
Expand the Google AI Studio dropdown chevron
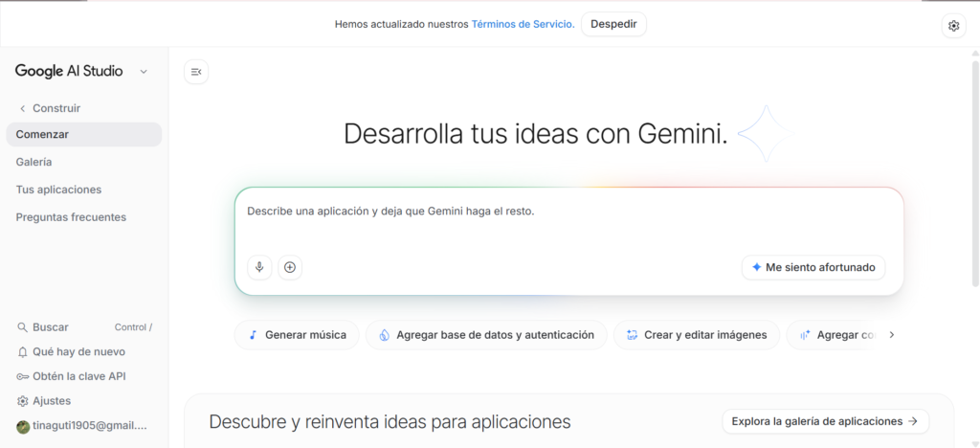coord(144,72)
